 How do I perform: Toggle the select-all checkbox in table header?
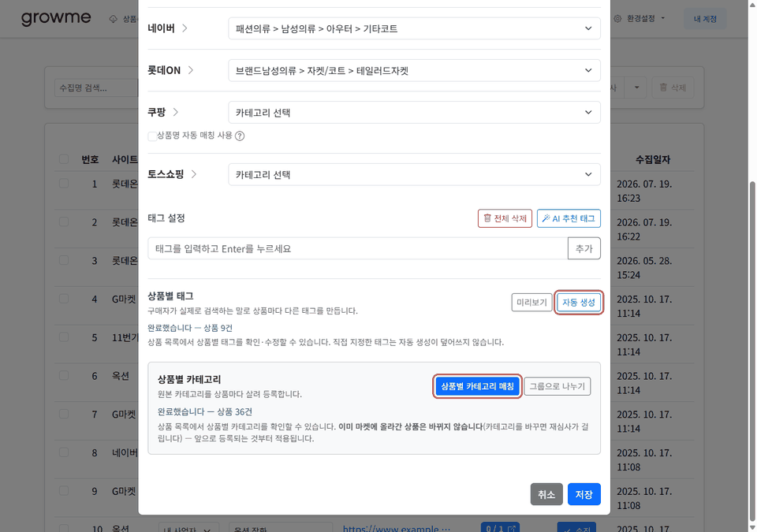pos(64,159)
